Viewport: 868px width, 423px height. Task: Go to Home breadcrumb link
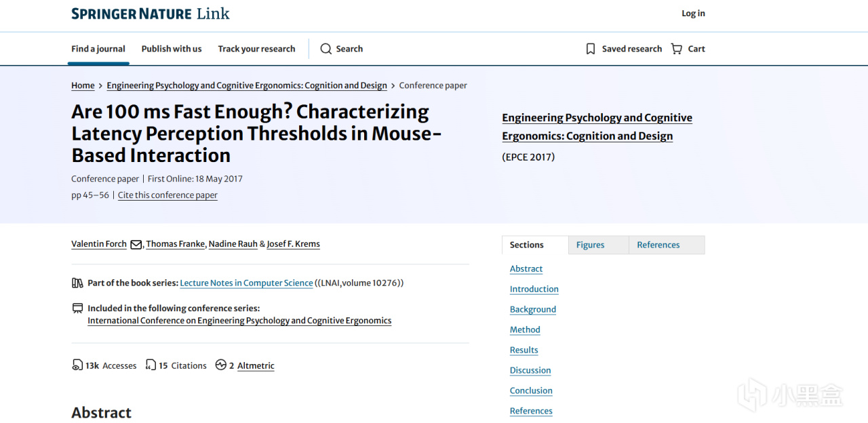83,85
